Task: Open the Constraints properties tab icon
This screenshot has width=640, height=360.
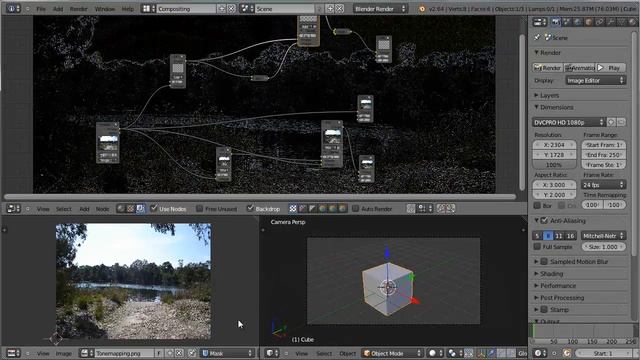Action: click(600, 22)
